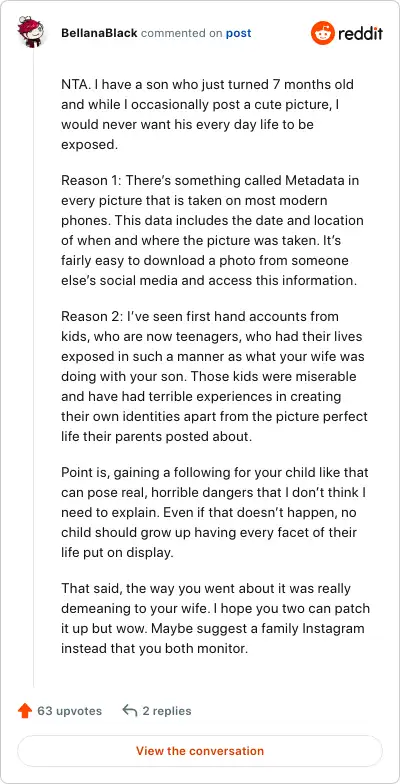The height and width of the screenshot is (784, 400).
Task: Click the paragraph beginning "Point is, gaining"
Action: click(x=214, y=512)
